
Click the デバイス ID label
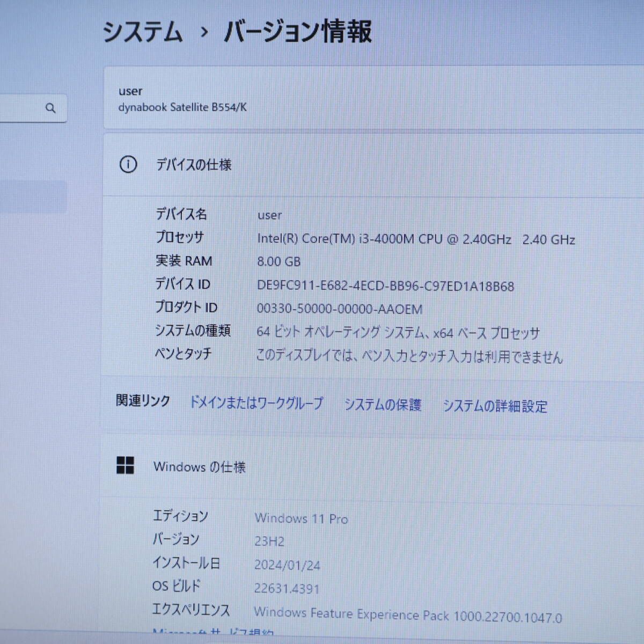pyautogui.click(x=182, y=284)
